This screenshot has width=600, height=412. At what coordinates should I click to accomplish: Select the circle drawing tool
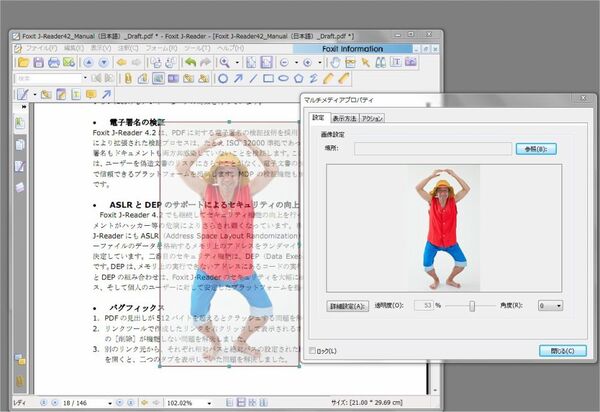tap(223, 79)
